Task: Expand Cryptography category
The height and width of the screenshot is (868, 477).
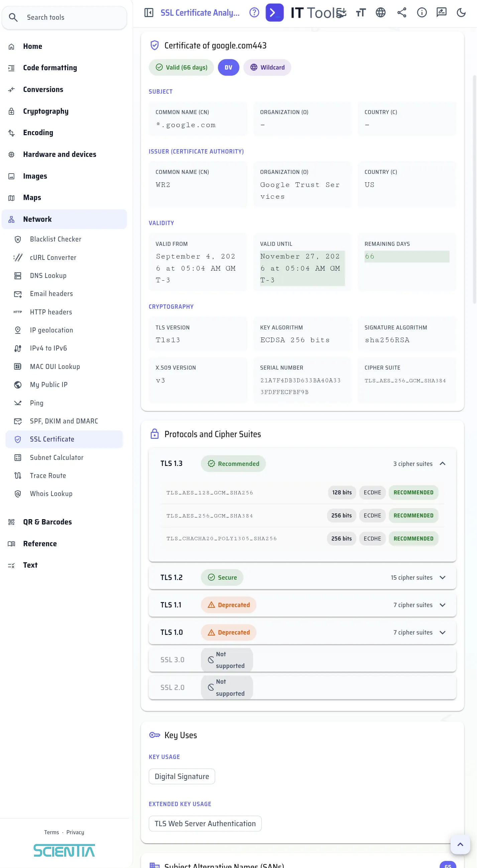Action: tap(64, 111)
